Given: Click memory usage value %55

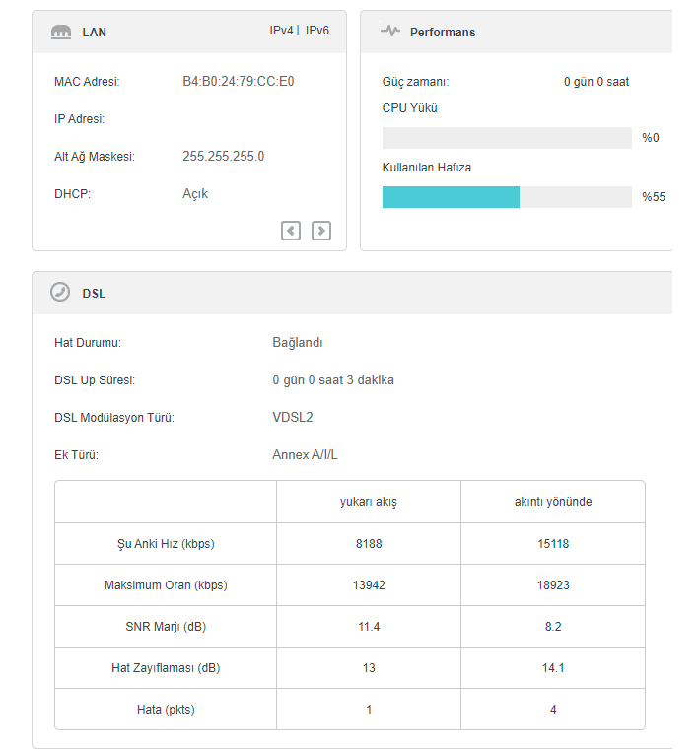Looking at the screenshot, I should point(654,197).
